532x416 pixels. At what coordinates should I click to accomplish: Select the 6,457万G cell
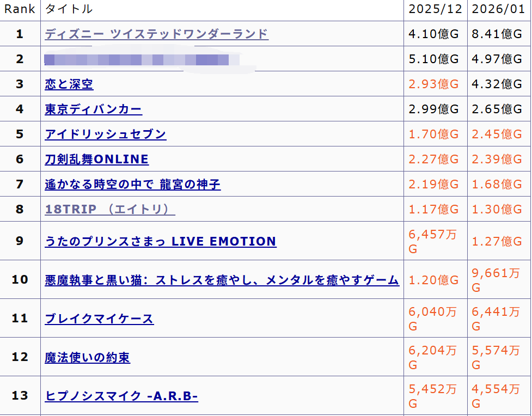(x=435, y=241)
